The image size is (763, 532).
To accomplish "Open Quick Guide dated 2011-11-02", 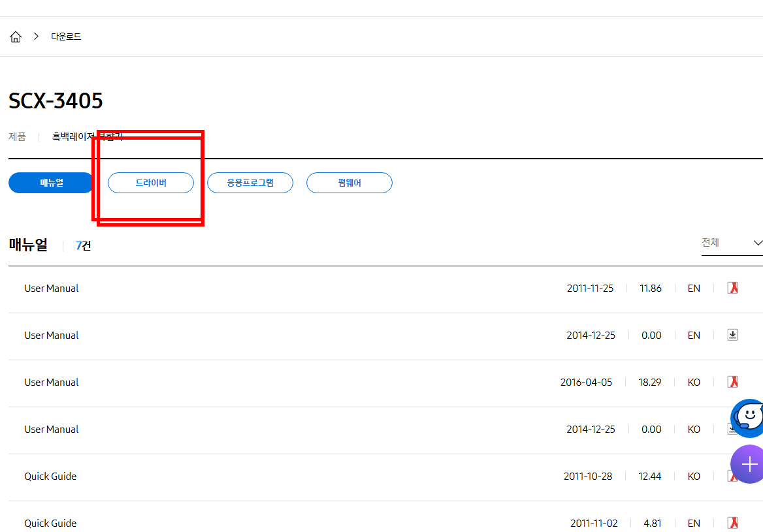I will pyautogui.click(x=50, y=524).
